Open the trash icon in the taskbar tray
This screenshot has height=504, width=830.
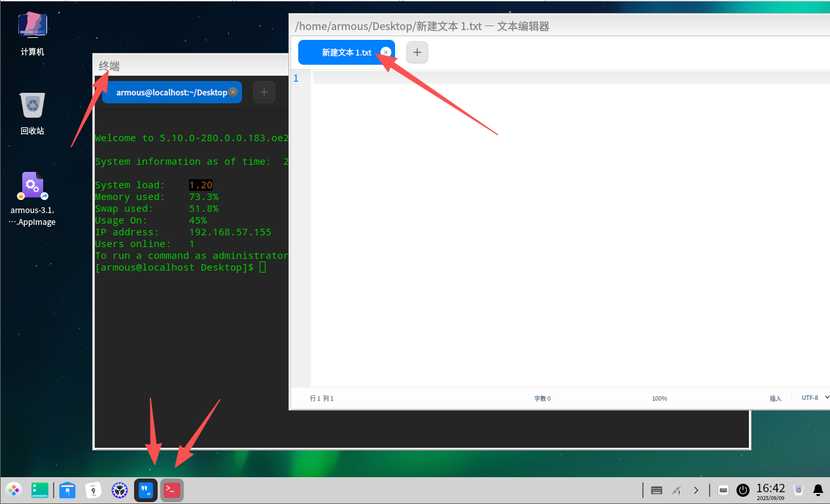[799, 490]
